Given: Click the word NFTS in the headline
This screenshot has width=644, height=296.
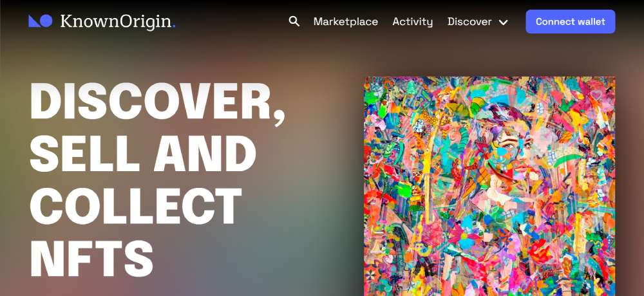Looking at the screenshot, I should click(91, 258).
